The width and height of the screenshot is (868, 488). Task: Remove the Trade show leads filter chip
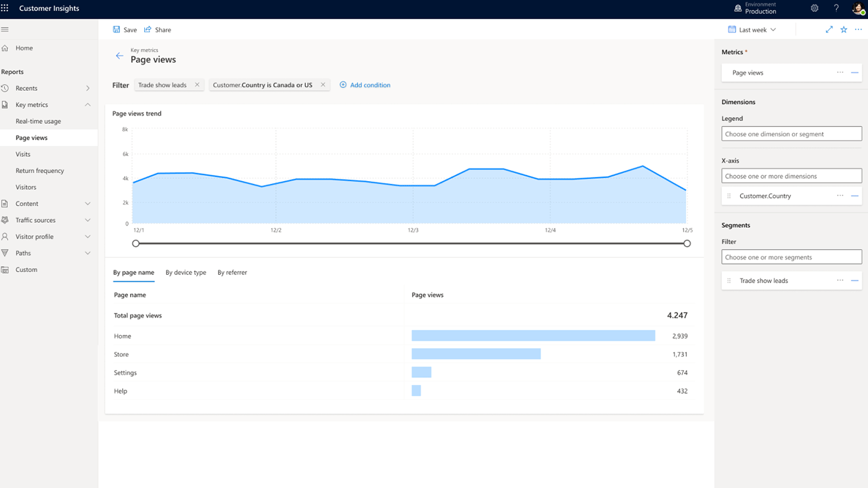197,85
